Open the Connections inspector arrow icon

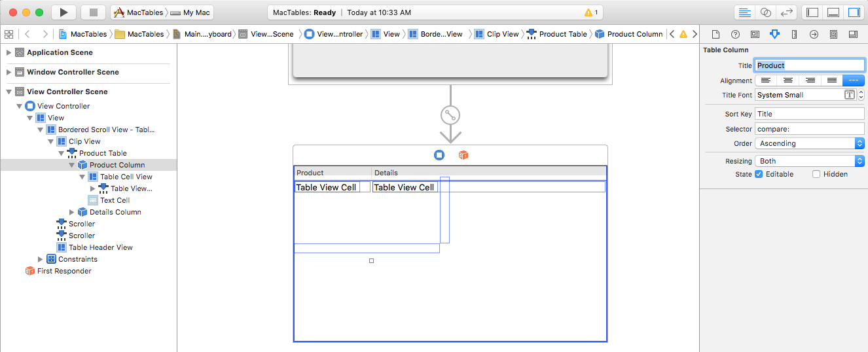pos(814,34)
